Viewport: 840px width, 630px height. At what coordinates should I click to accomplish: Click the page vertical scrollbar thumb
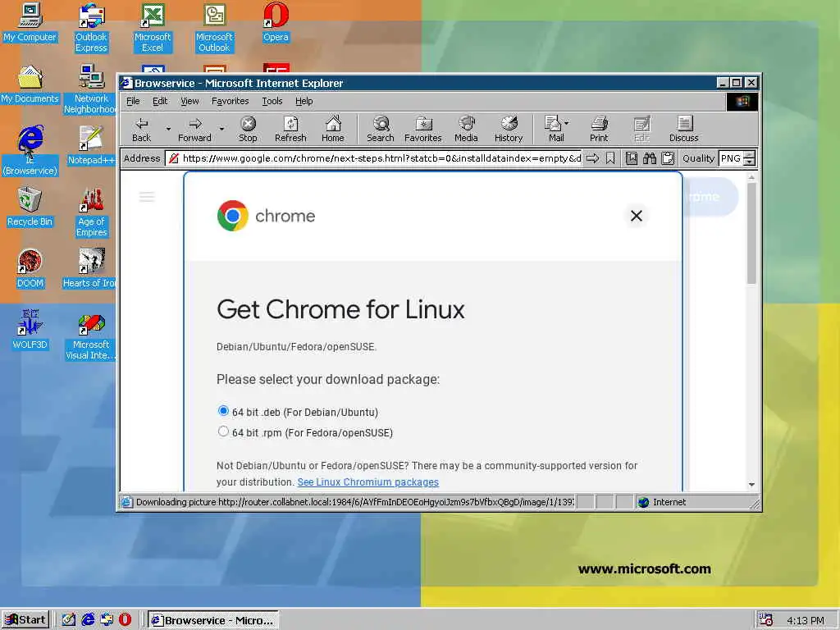(x=751, y=233)
